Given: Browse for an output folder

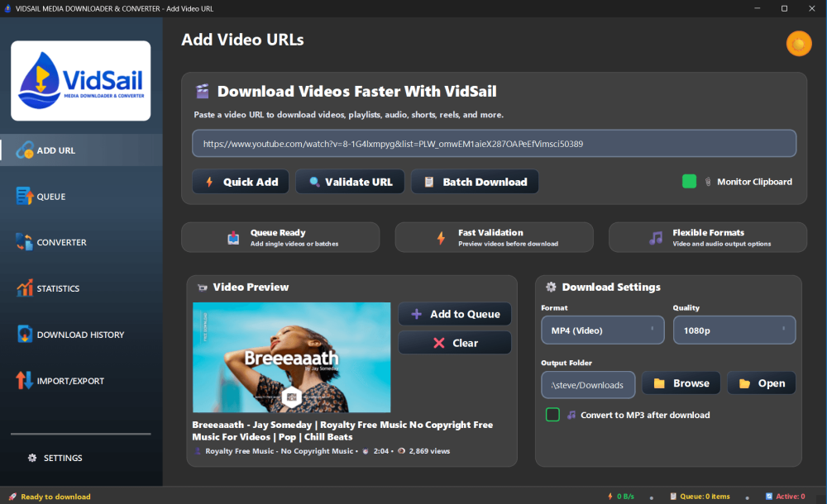Looking at the screenshot, I should [681, 383].
